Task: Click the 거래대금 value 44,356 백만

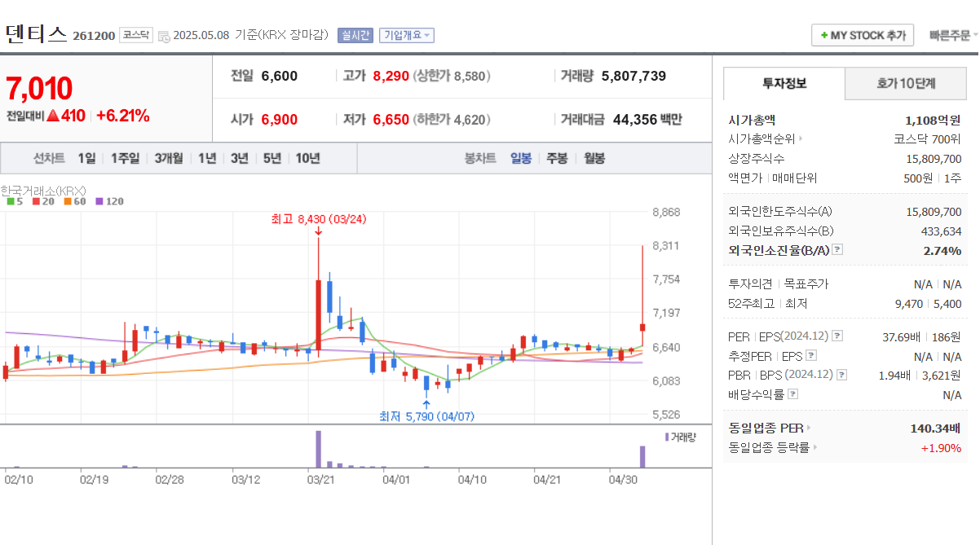Action: [x=647, y=120]
